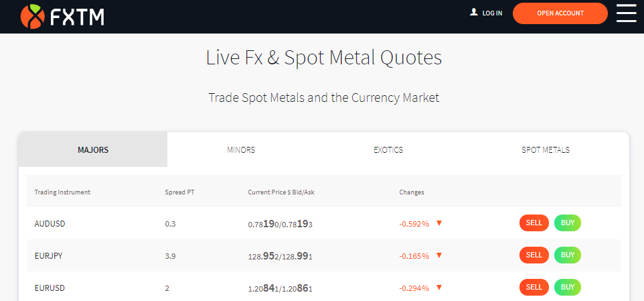This screenshot has height=301, width=644.
Task: Sell the AUDUSD pair
Action: 534,223
